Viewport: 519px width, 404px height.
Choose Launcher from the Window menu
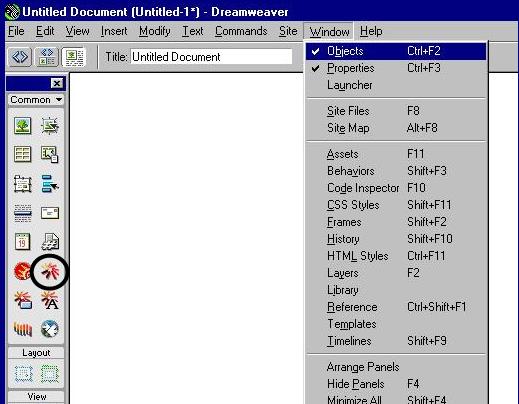(396, 85)
